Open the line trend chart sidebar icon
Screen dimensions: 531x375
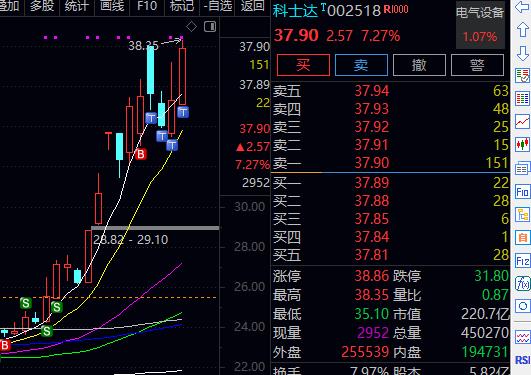522,121
